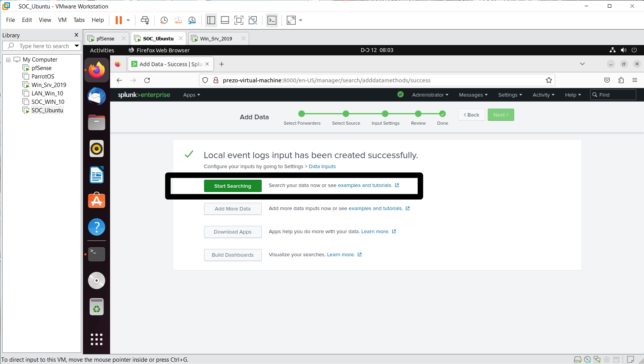Select Win_Srv_2019 in the library tree
Screen dimensions: 644x364
(49, 85)
